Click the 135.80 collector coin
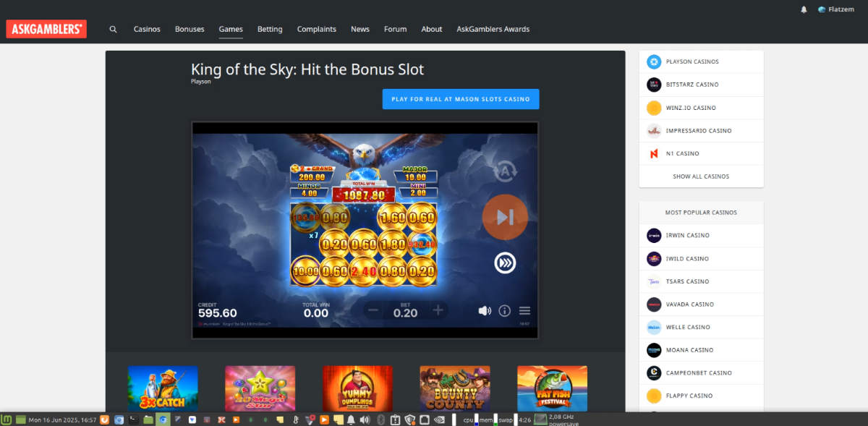Viewport: 868px width, 426px height. 305,217
